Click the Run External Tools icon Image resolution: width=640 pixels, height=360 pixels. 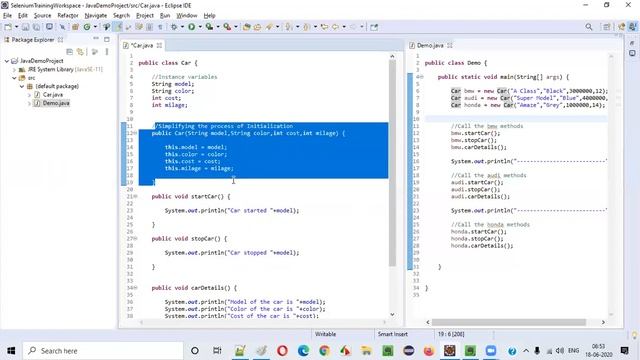(227, 27)
